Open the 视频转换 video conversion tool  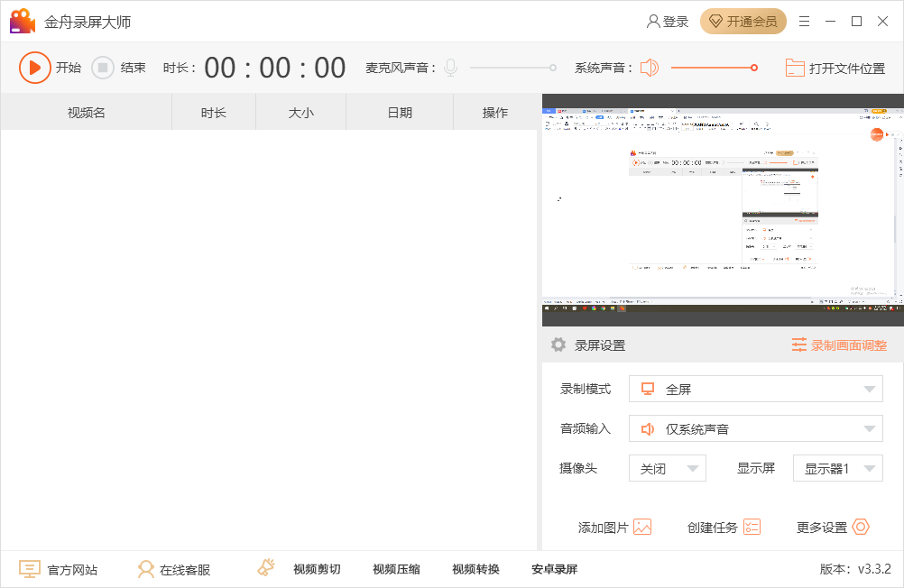click(x=475, y=569)
